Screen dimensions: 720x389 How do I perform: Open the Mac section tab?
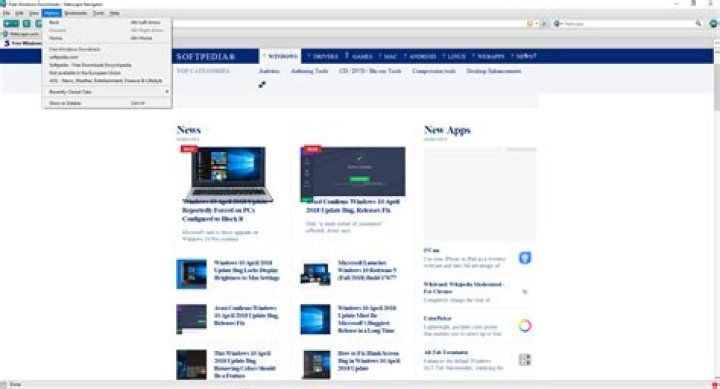tap(388, 56)
